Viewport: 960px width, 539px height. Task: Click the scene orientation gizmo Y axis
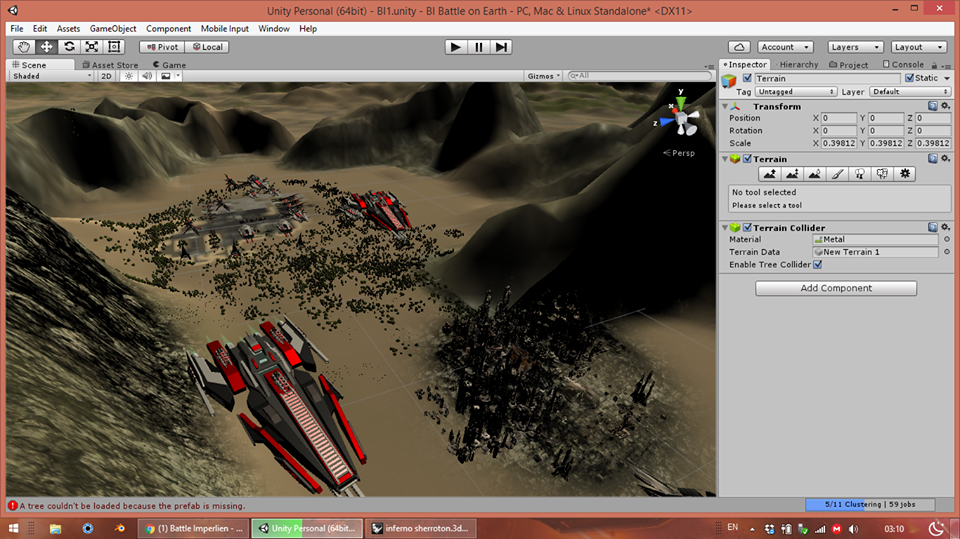[x=681, y=101]
